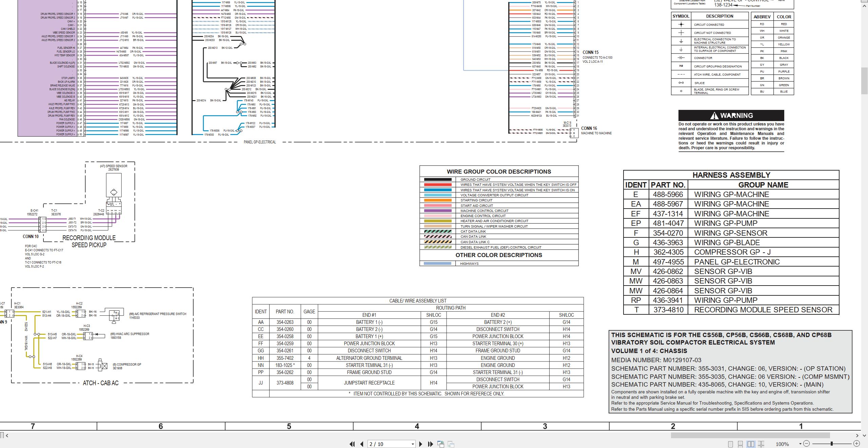Click the vertical scrollbar thumb
Viewport: 868px width, 448px height.
click(x=864, y=81)
